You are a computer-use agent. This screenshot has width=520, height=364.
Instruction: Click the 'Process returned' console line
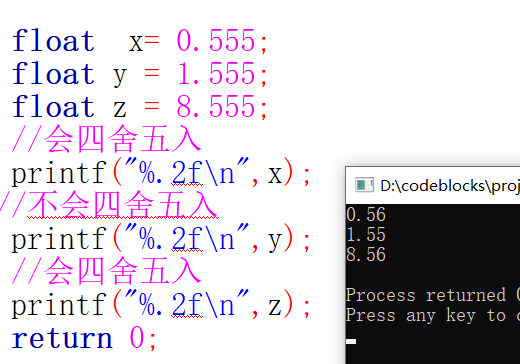point(433,295)
